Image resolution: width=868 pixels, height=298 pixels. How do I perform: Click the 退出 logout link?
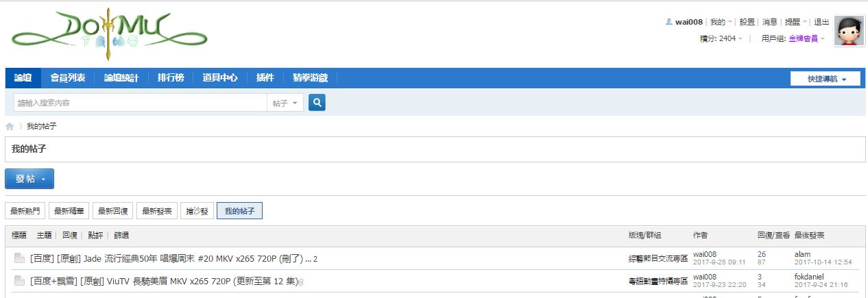pos(821,22)
